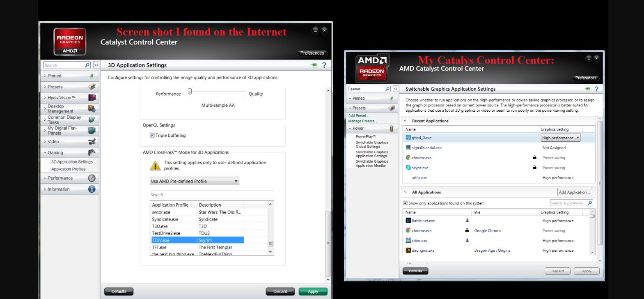Collapse the Gaming category in the left sidebar
Image resolution: width=644 pixels, height=299 pixels.
(45, 152)
